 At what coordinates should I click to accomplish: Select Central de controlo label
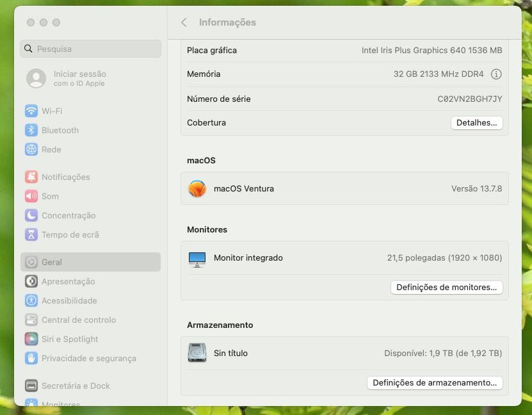(79, 320)
